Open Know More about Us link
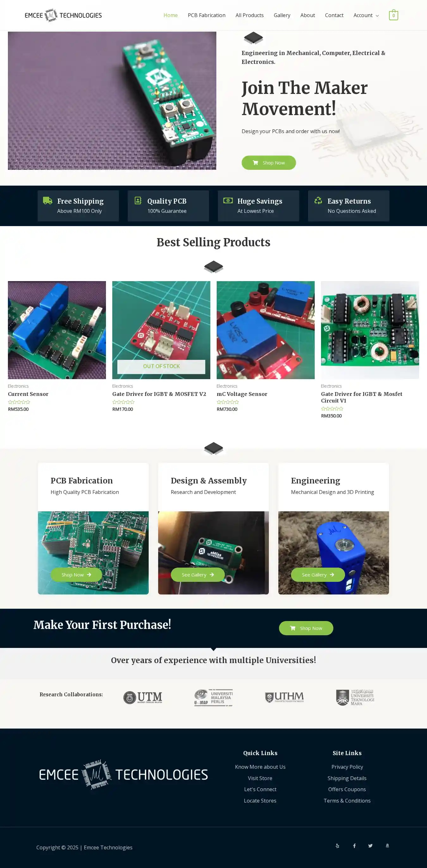Image resolution: width=427 pixels, height=868 pixels. [260, 767]
